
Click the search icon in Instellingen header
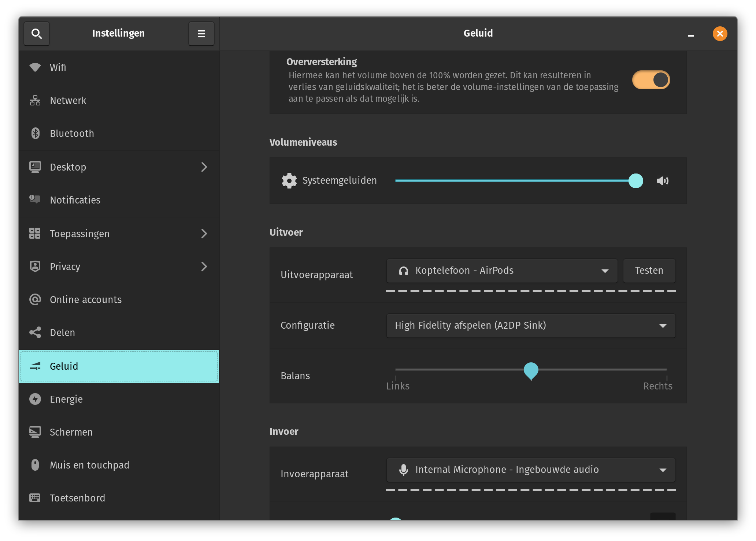37,34
